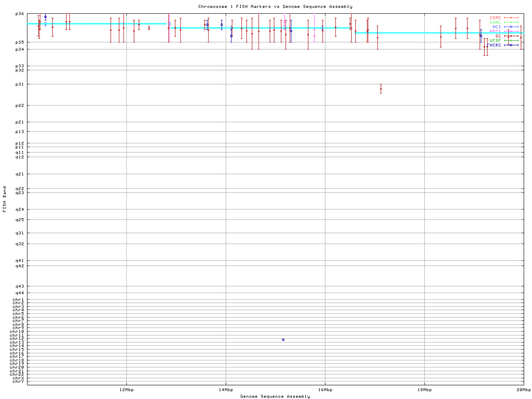The image size is (532, 399).
Task: Click the 14Mbp x-axis tick label
Action: (x=226, y=390)
